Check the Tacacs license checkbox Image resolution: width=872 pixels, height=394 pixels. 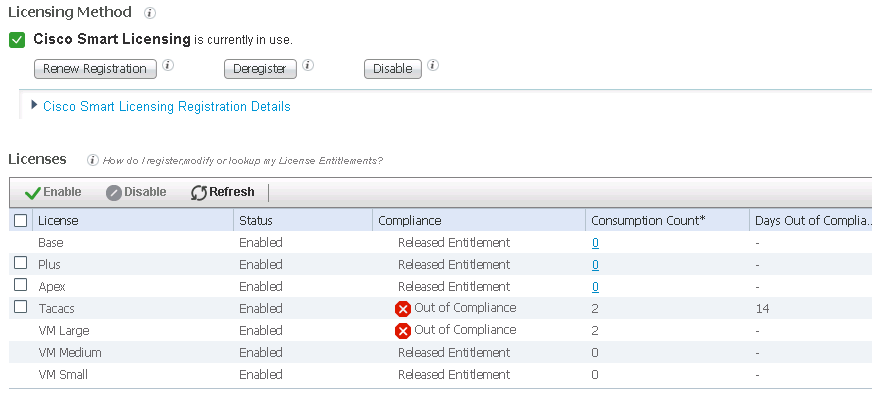click(x=21, y=307)
